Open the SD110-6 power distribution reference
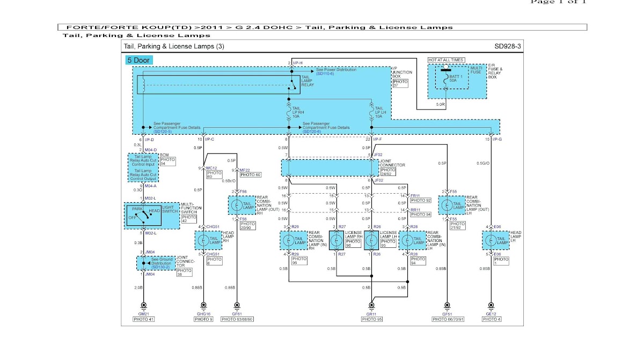 click(x=325, y=74)
